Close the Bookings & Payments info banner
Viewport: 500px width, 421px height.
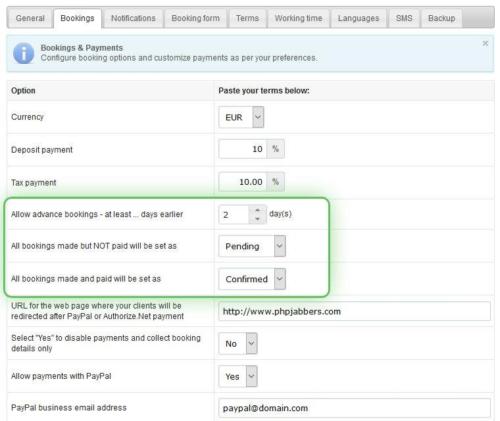485,43
